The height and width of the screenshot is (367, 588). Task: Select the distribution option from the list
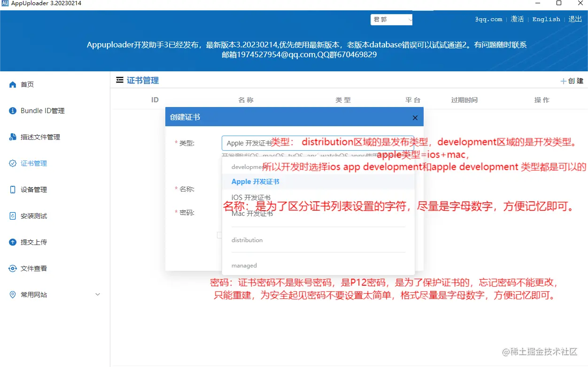coord(247,240)
